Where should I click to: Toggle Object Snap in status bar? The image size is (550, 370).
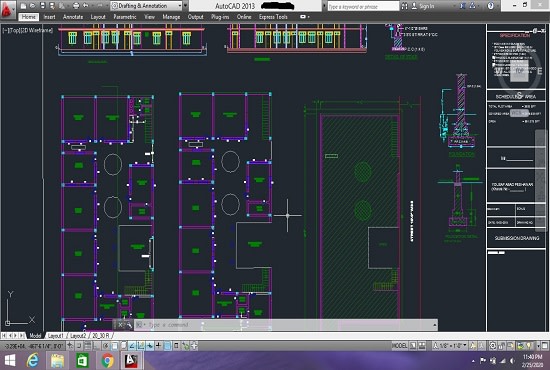coord(114,346)
